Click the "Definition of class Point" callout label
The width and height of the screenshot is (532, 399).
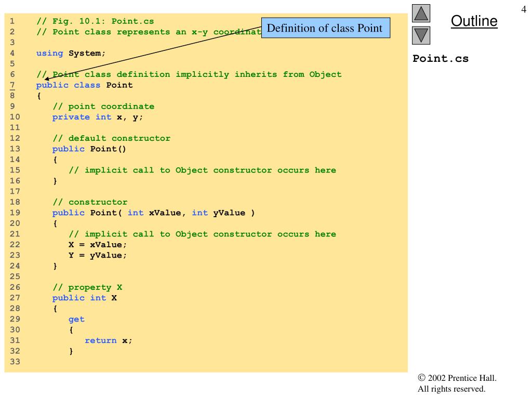tap(326, 28)
